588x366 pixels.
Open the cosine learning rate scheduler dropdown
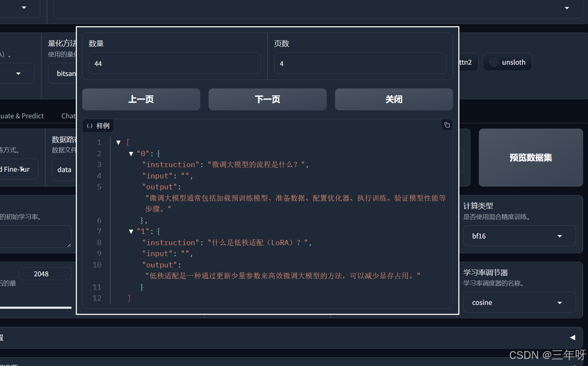pos(519,302)
